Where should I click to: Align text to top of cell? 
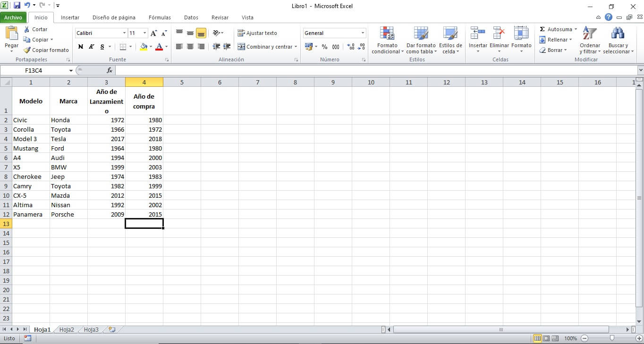[179, 33]
